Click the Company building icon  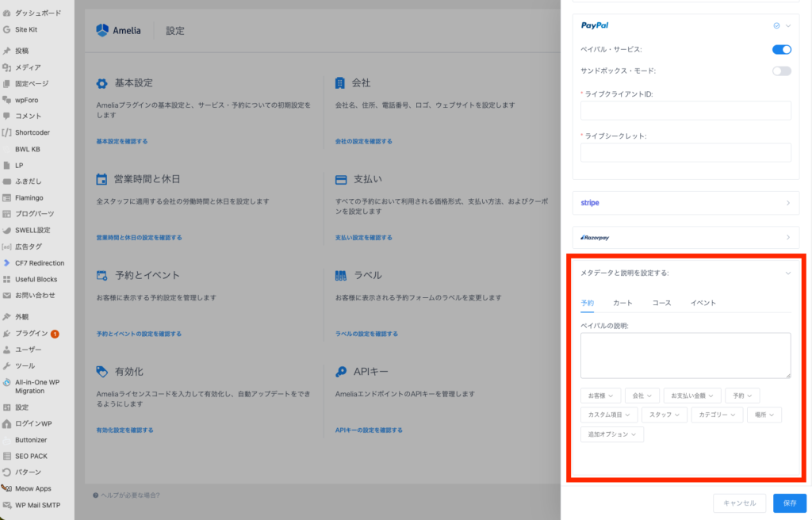coord(340,83)
